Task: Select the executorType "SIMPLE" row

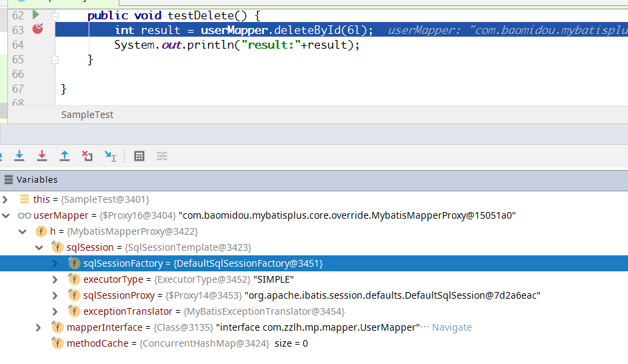Action: (x=314, y=279)
